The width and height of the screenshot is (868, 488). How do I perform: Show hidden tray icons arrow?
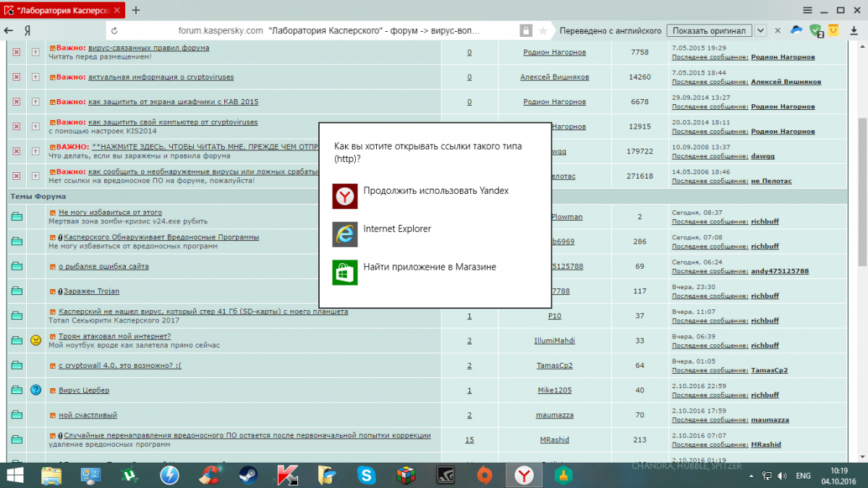(x=752, y=475)
